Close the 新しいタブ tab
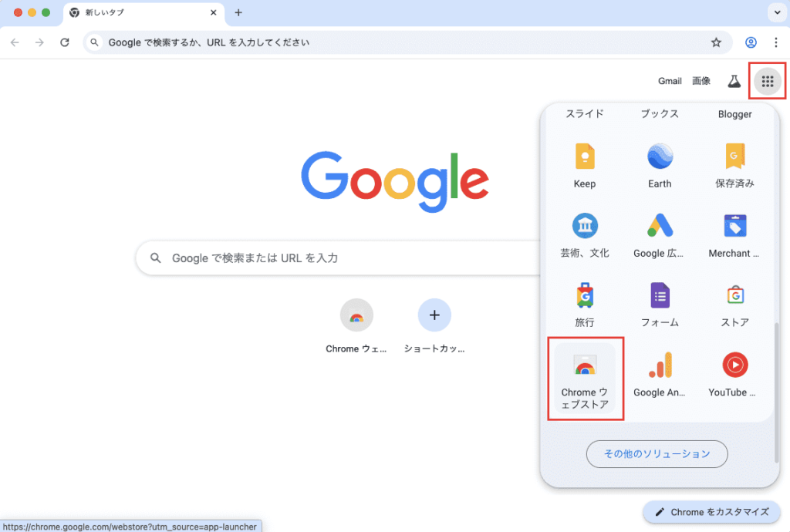The height and width of the screenshot is (532, 790). coord(214,12)
